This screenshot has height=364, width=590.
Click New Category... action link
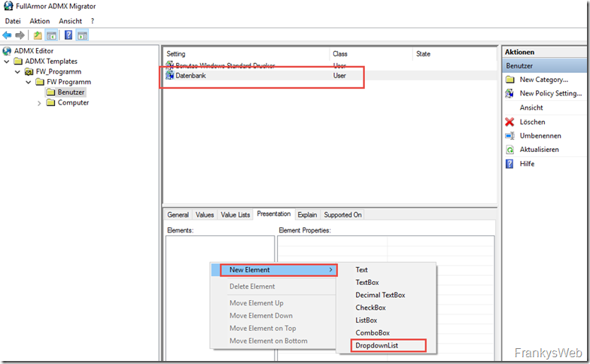543,80
